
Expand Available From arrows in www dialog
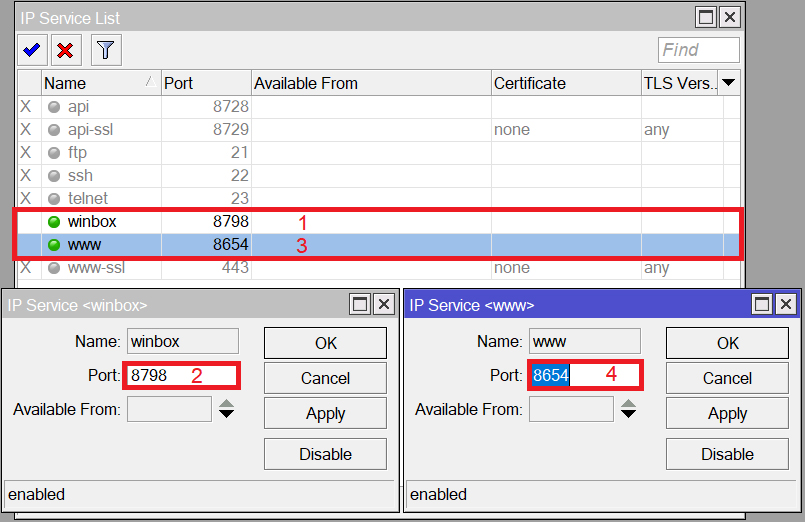click(628, 409)
